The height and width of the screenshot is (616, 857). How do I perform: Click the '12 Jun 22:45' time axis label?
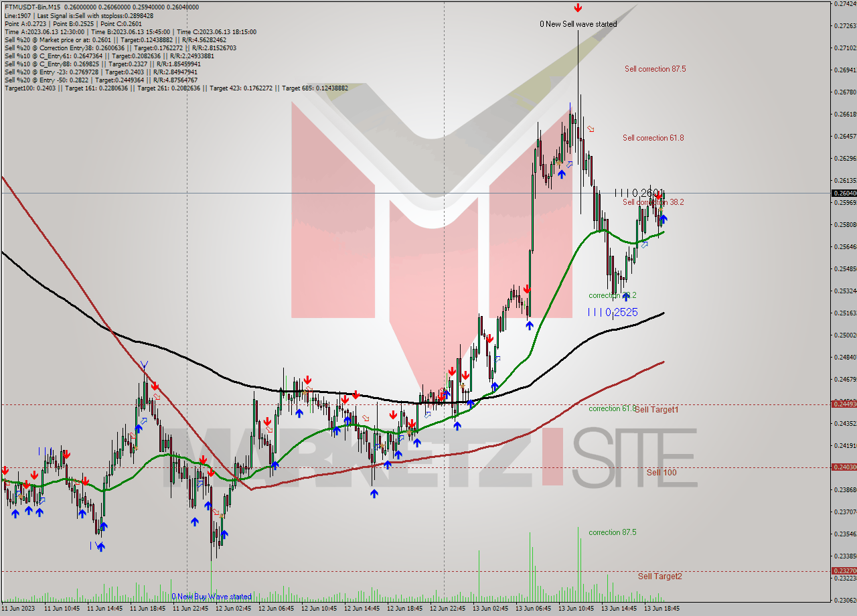tap(448, 609)
